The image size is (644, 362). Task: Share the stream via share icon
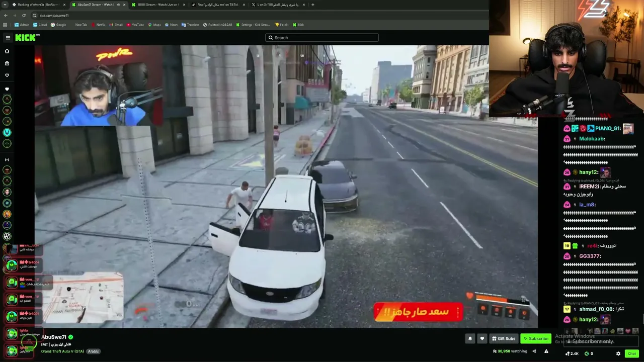[534, 351]
